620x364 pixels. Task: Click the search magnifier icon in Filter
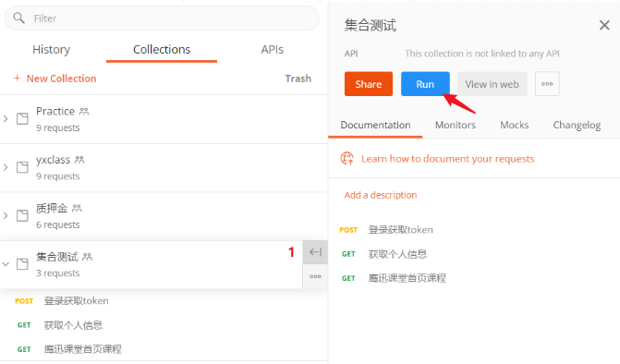click(18, 18)
